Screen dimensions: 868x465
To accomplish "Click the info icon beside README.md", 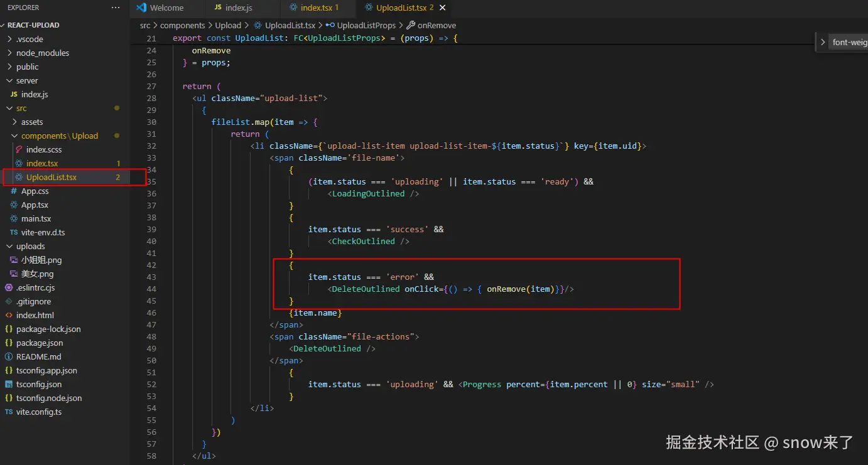I will 9,356.
